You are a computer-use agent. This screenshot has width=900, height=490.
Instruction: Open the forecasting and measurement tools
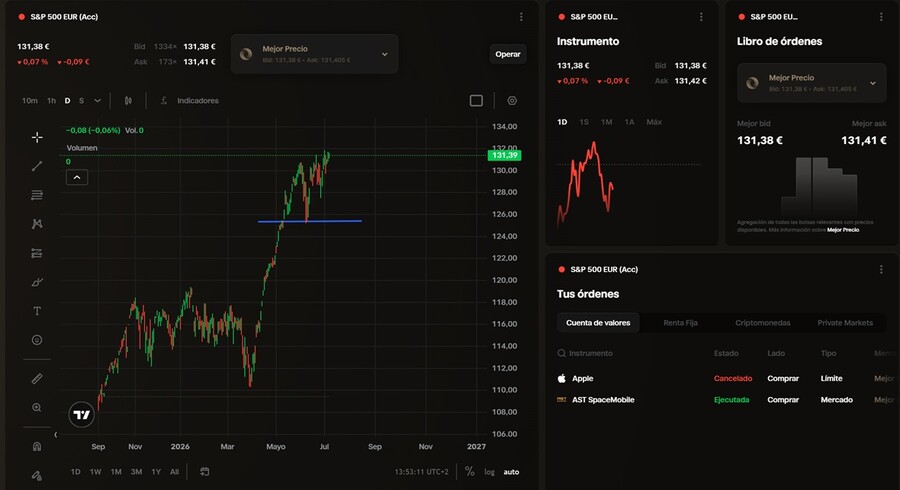pos(37,253)
